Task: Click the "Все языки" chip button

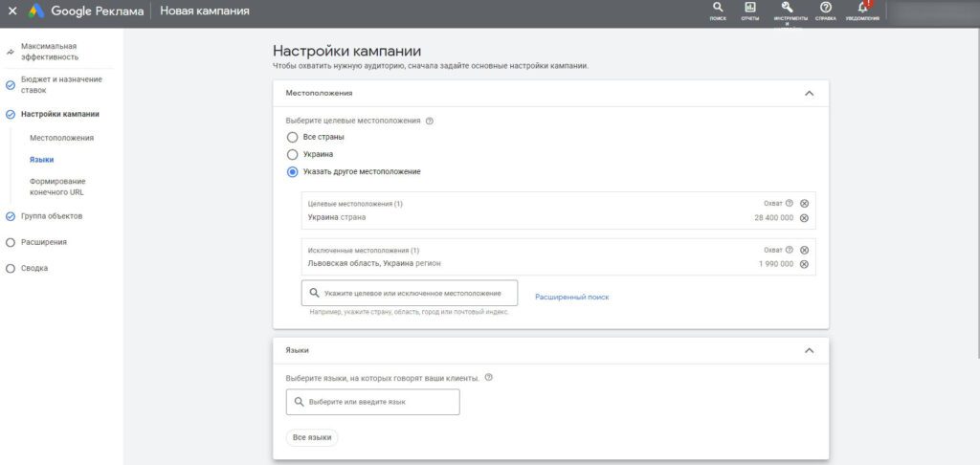Action: pos(312,437)
